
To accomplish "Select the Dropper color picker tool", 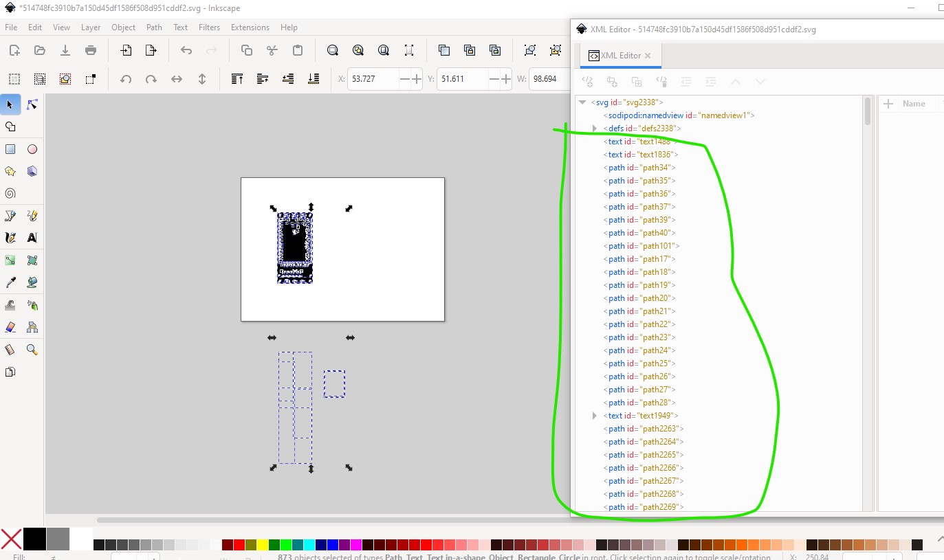I will [x=10, y=282].
